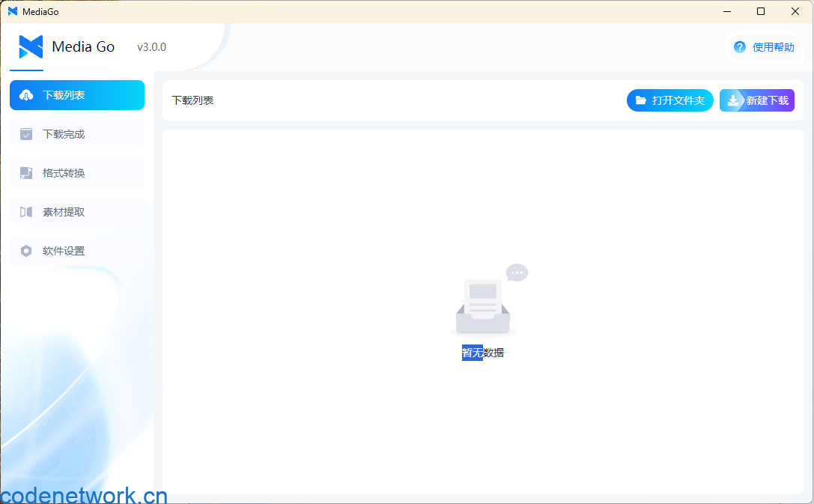814x504 pixels.
Task: Click the v3.0.0 version label
Action: (151, 47)
